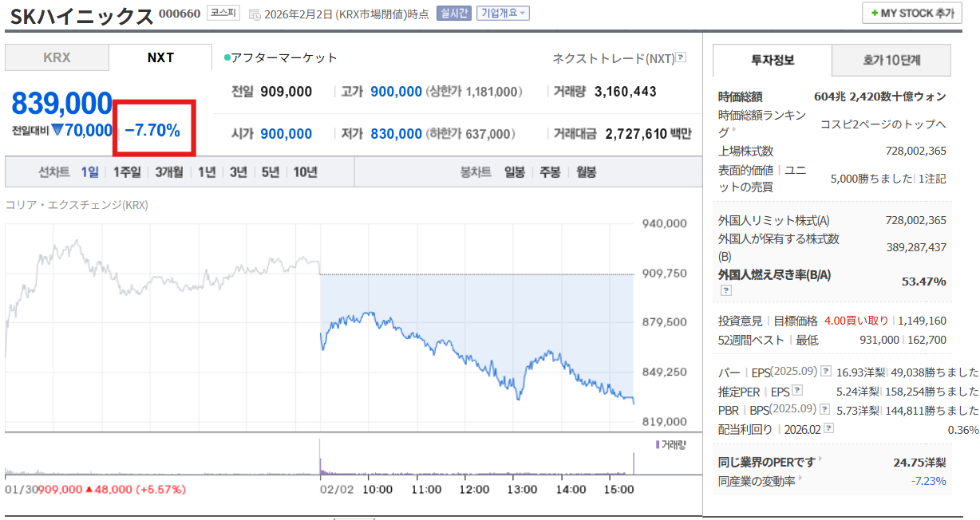Open the 호가10단계 tab

[891, 60]
